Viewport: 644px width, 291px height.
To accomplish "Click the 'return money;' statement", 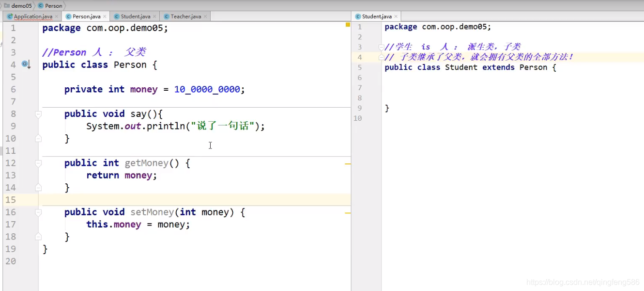I will coord(122,176).
